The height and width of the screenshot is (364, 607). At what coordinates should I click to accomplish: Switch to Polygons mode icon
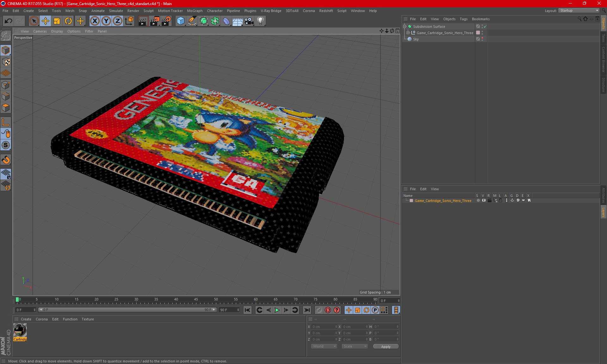tap(6, 108)
